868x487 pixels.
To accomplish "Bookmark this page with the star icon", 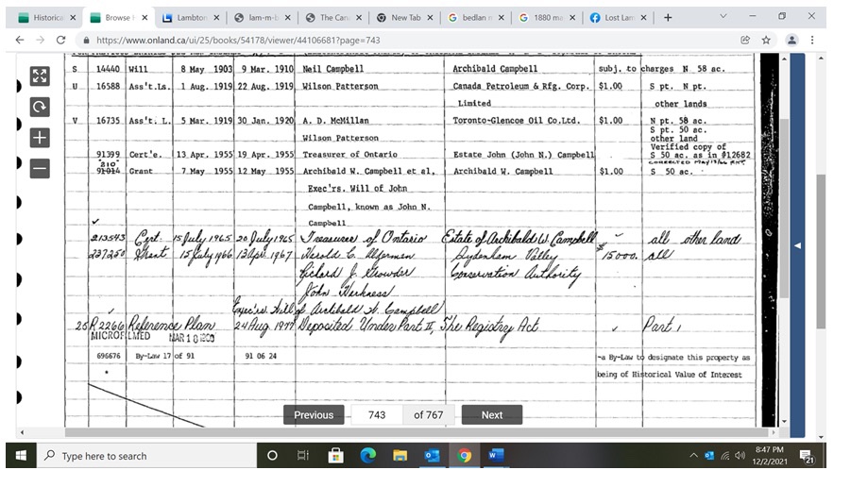I will pyautogui.click(x=766, y=41).
